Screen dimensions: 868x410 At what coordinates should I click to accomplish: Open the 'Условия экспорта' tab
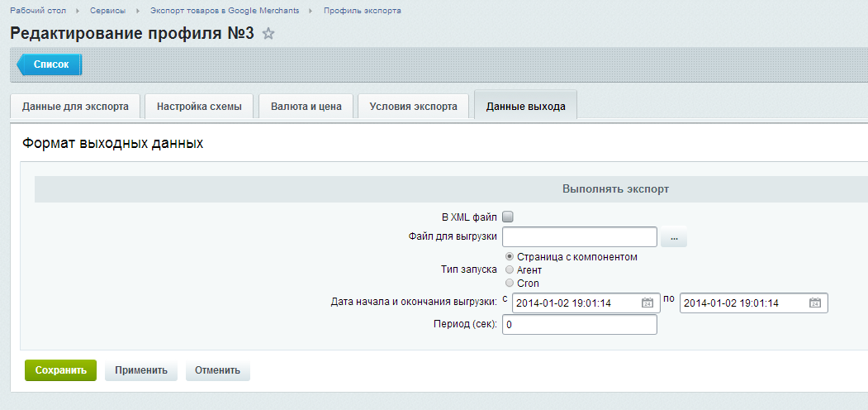click(413, 107)
